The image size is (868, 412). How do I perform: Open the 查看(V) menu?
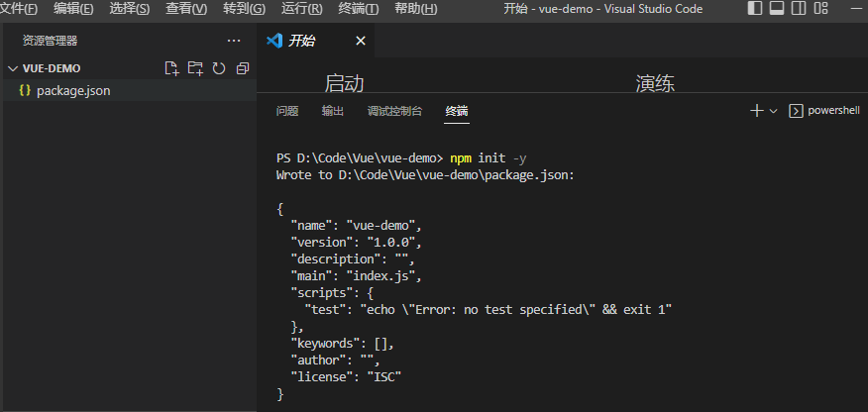186,9
